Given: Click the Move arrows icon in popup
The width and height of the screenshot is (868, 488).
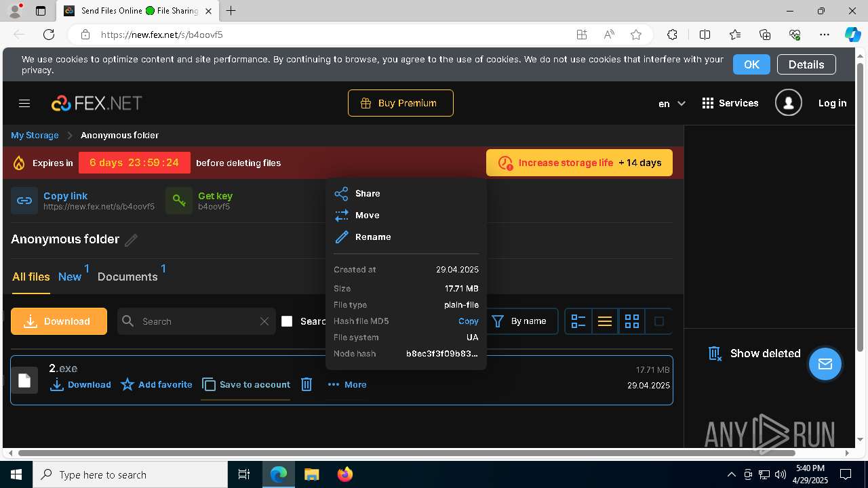Looking at the screenshot, I should click(x=341, y=216).
